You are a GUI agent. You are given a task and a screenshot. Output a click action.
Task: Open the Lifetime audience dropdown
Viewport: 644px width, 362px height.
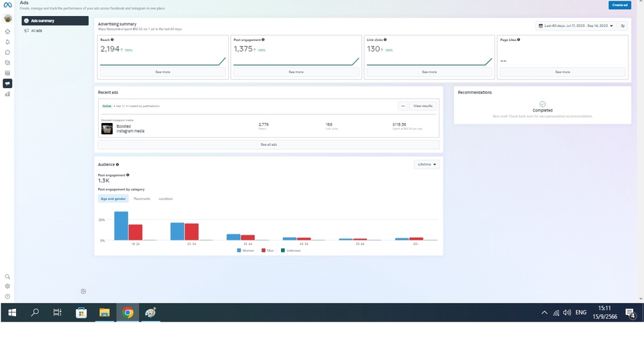[x=427, y=165]
